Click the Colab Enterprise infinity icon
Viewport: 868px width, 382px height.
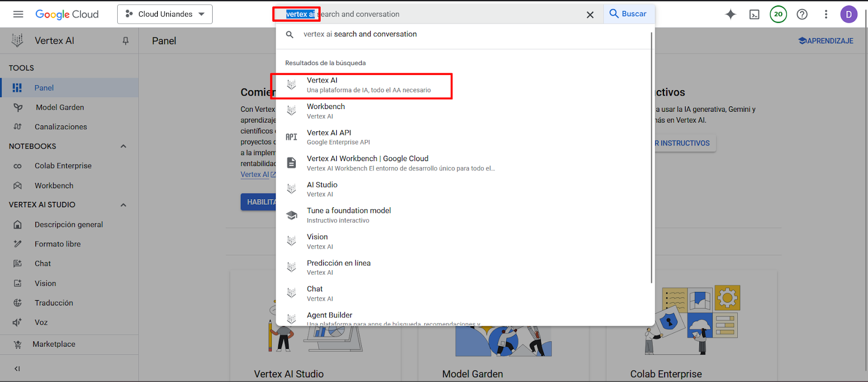coord(17,166)
